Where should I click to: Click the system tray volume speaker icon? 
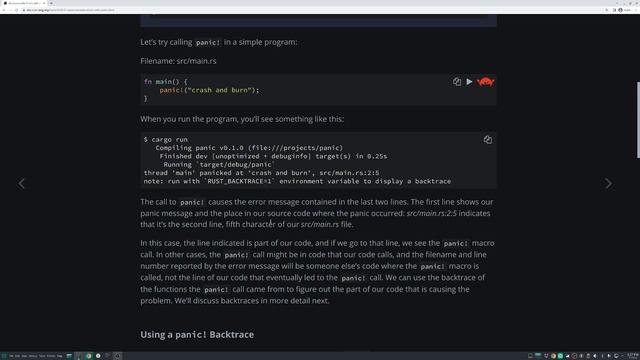(x=595, y=356)
